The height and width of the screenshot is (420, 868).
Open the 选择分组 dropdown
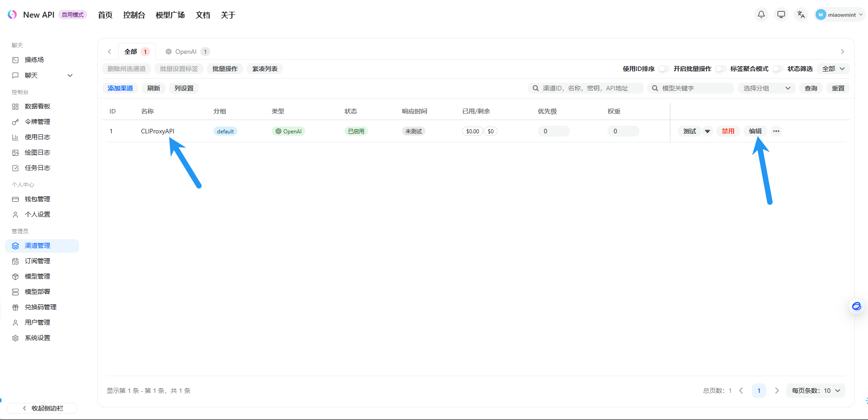coord(766,88)
